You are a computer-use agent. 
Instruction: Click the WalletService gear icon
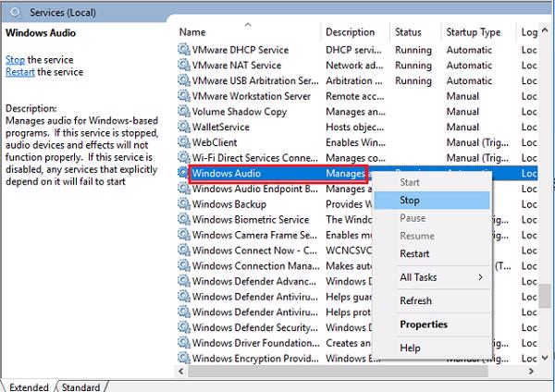pos(184,127)
